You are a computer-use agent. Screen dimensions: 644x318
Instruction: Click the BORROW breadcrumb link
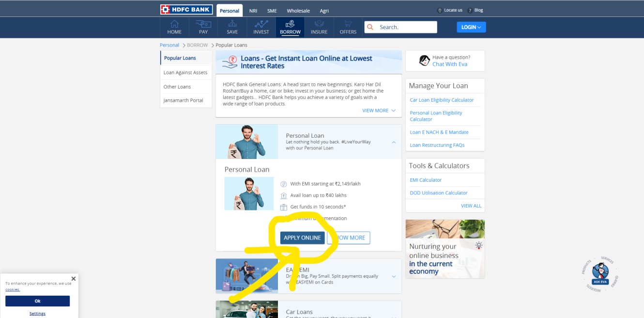[198, 45]
